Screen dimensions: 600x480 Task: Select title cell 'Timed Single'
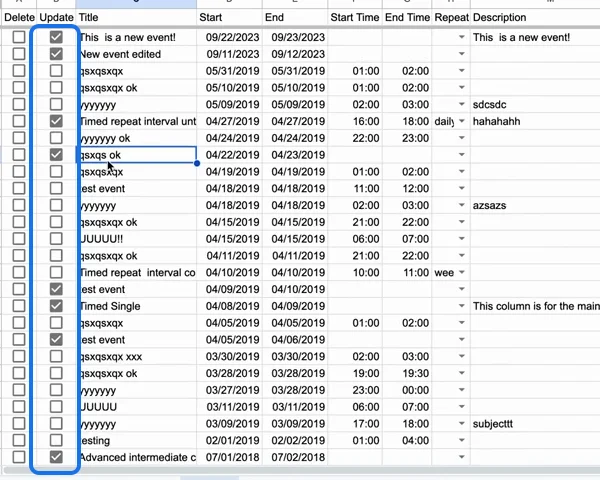[x=137, y=306]
